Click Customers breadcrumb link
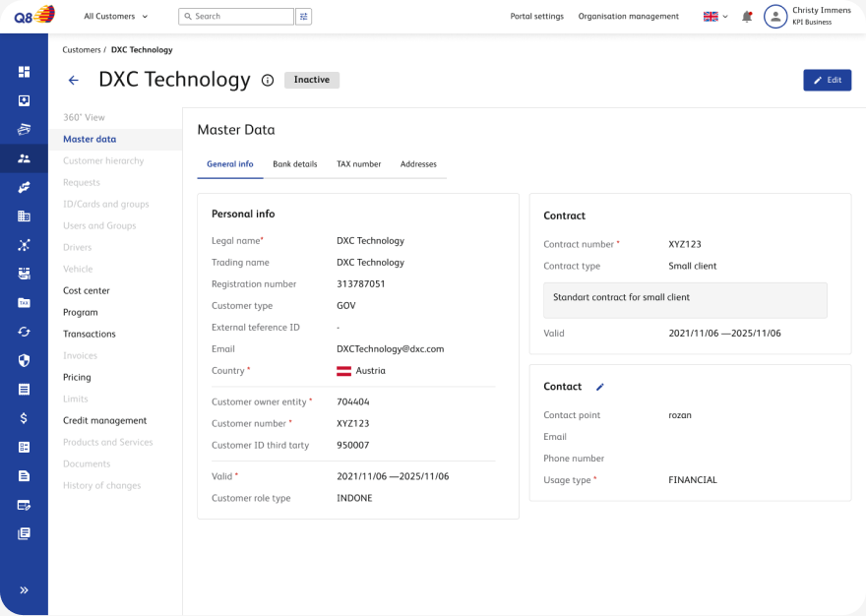 point(81,50)
